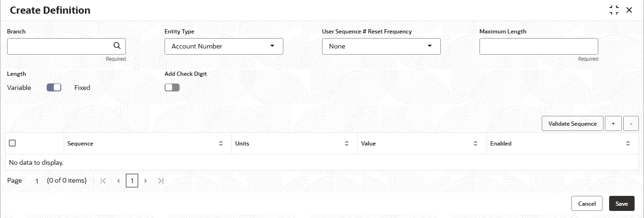This screenshot has width=644, height=218.
Task: Collapse the dialog with the shrink icon
Action: pyautogui.click(x=614, y=10)
